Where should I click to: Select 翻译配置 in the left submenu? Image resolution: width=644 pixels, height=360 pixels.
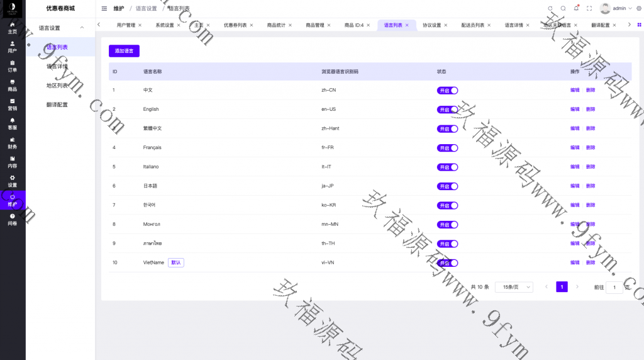point(57,104)
